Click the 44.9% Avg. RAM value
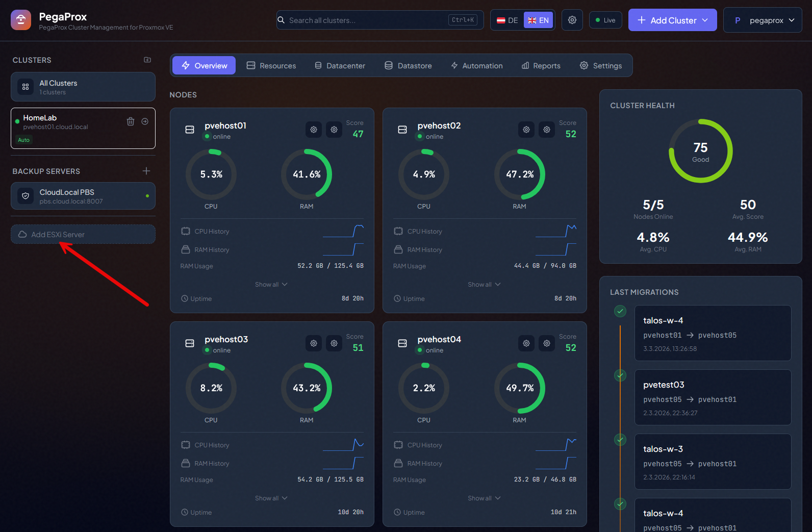812x532 pixels. [x=748, y=237]
